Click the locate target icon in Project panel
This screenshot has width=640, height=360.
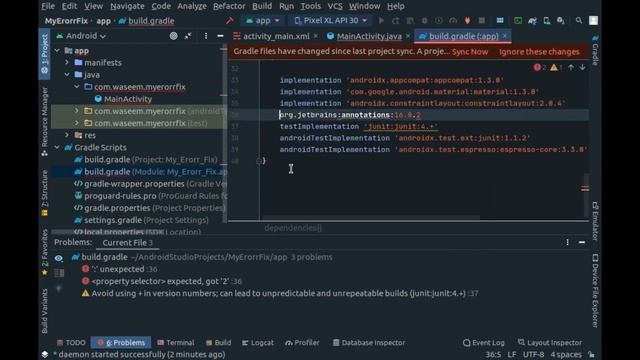[x=173, y=36]
